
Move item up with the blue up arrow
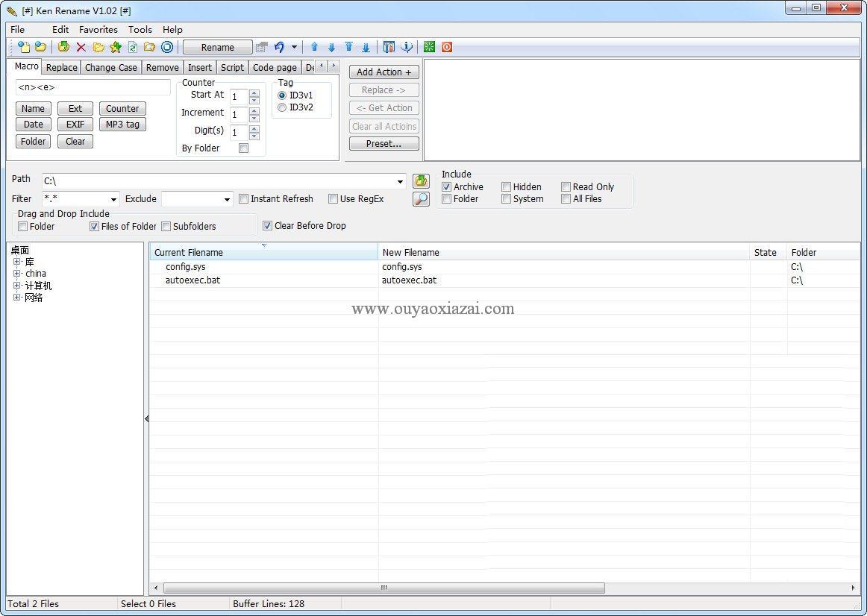point(315,47)
